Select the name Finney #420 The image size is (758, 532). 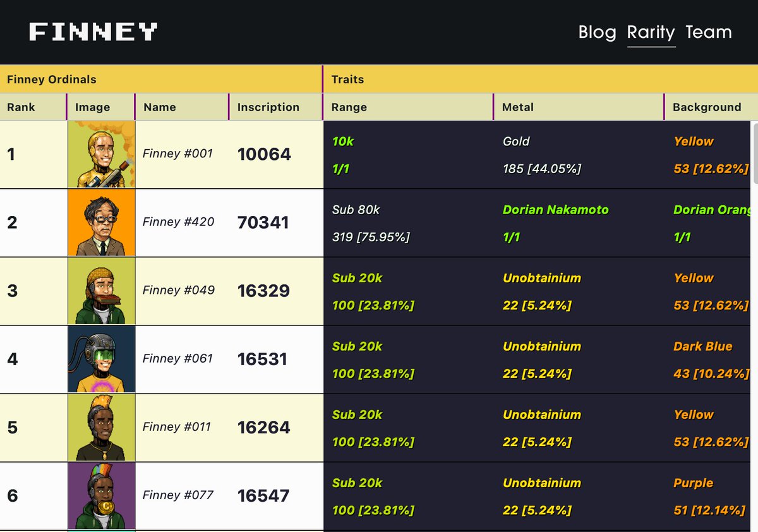pyautogui.click(x=178, y=222)
